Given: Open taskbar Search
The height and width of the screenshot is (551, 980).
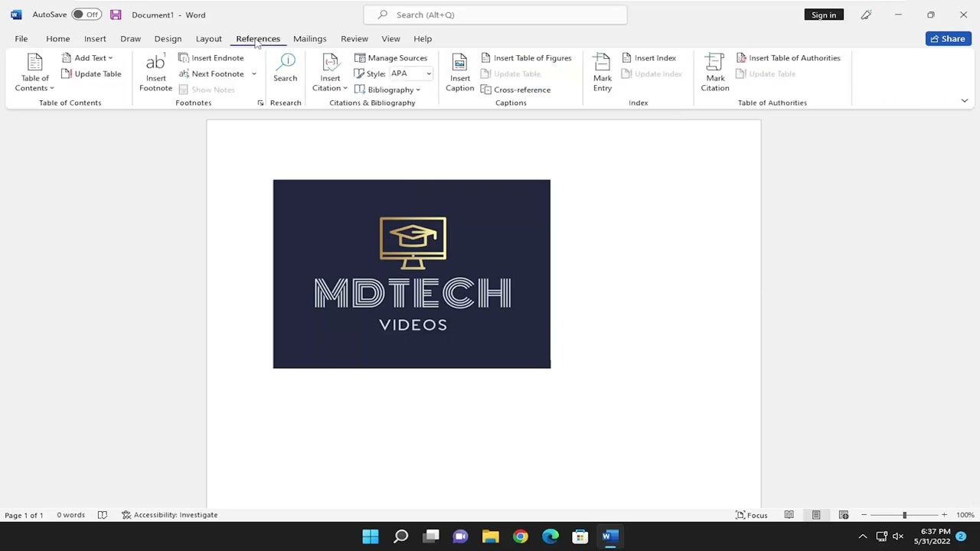Looking at the screenshot, I should coord(400,536).
